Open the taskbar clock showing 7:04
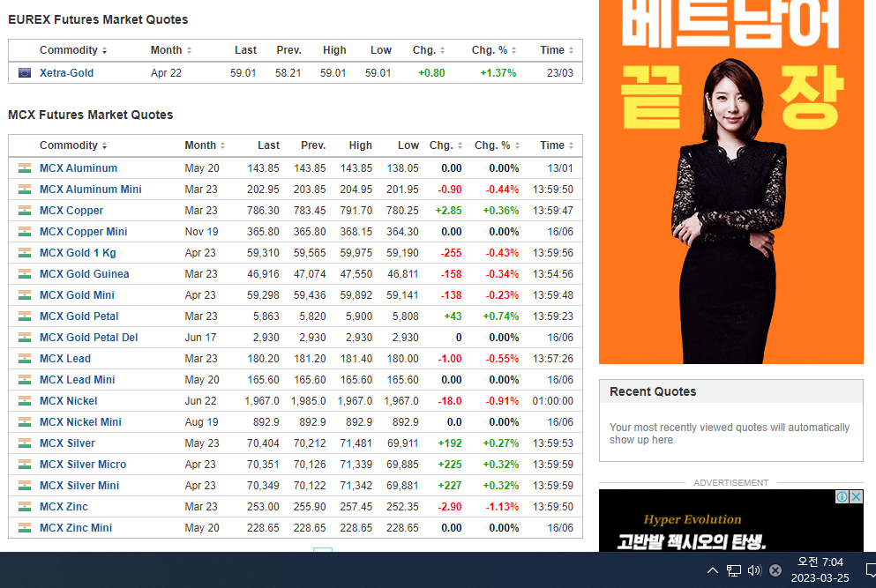This screenshot has width=876, height=588. click(820, 570)
